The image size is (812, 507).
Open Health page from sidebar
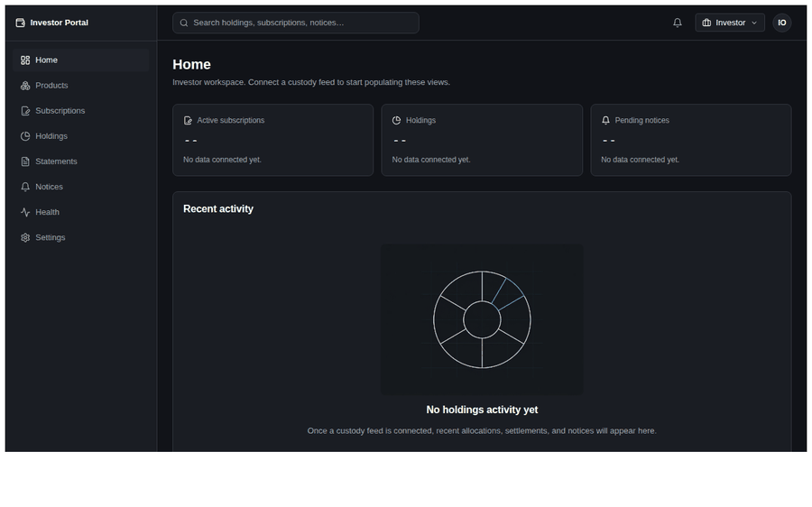click(81, 212)
